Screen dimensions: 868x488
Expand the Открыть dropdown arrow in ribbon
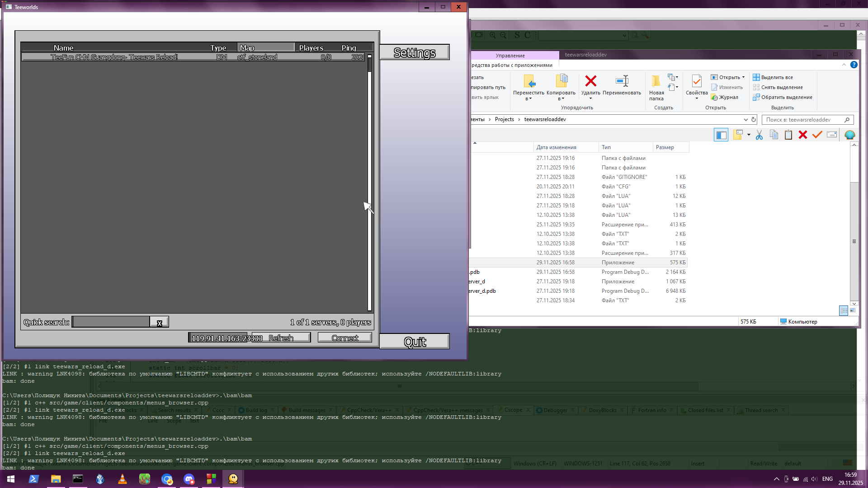click(743, 77)
